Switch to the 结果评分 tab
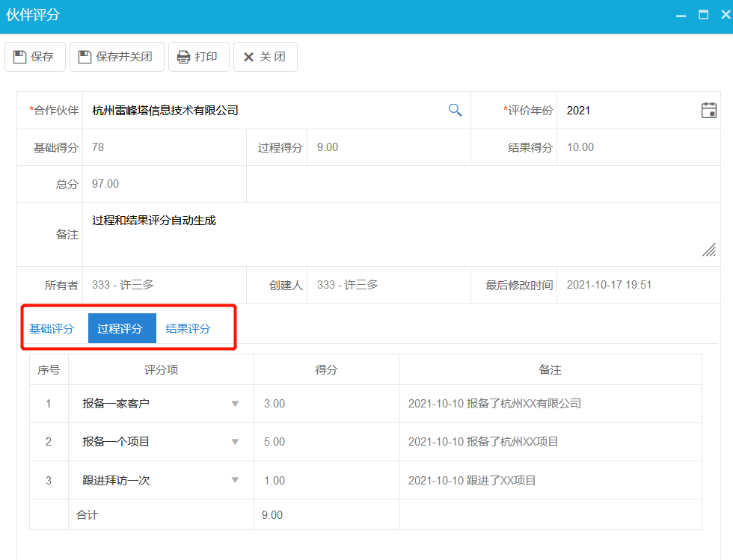 [188, 327]
